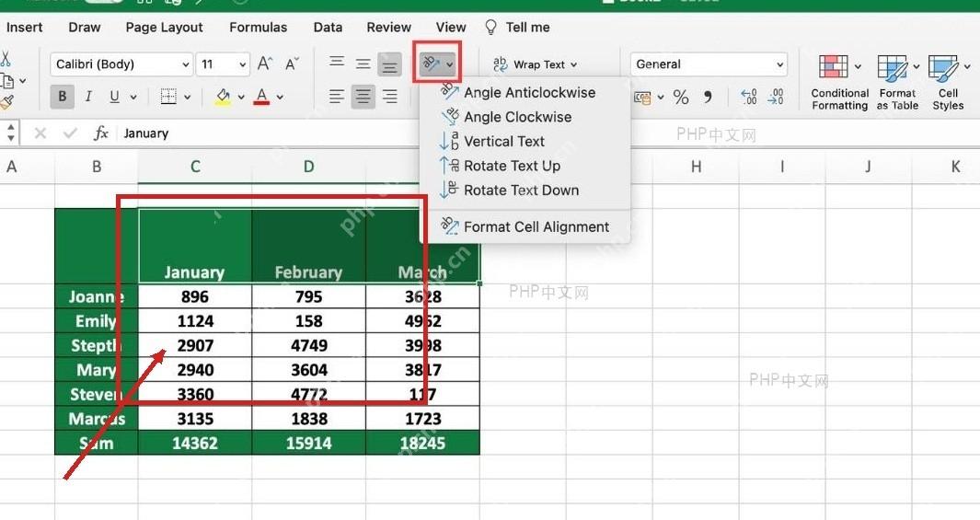Open the font color dropdown arrow

click(x=280, y=98)
